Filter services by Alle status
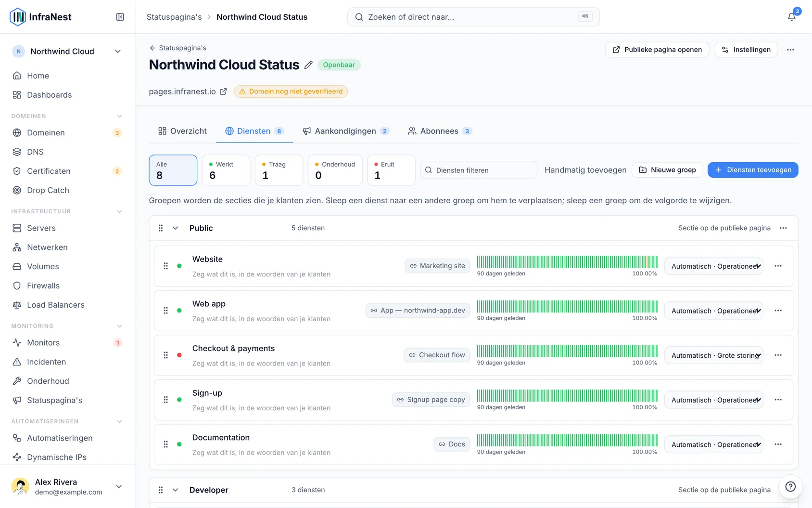This screenshot has height=508, width=812. [x=173, y=170]
